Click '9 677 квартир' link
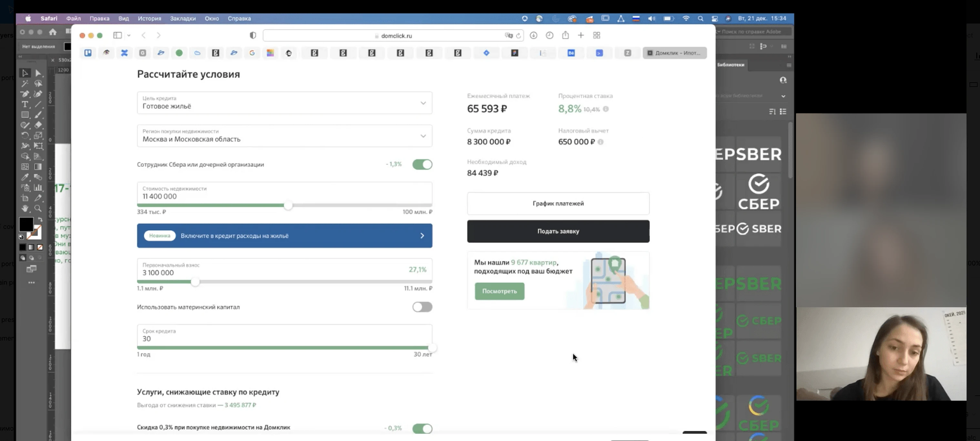 point(534,262)
